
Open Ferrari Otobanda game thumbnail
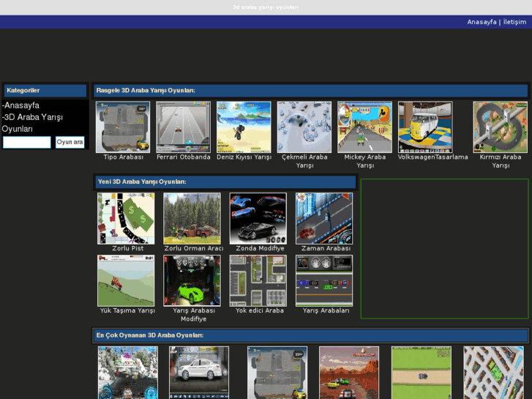(183, 127)
